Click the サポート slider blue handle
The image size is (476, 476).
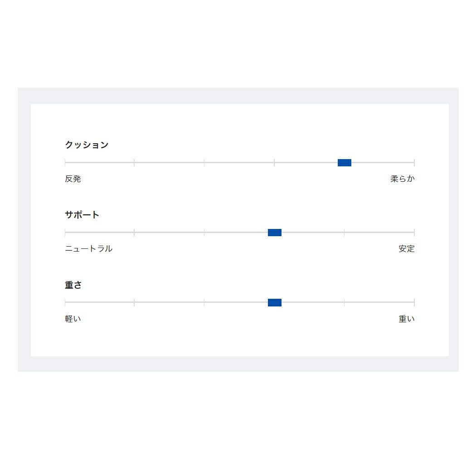pyautogui.click(x=275, y=233)
